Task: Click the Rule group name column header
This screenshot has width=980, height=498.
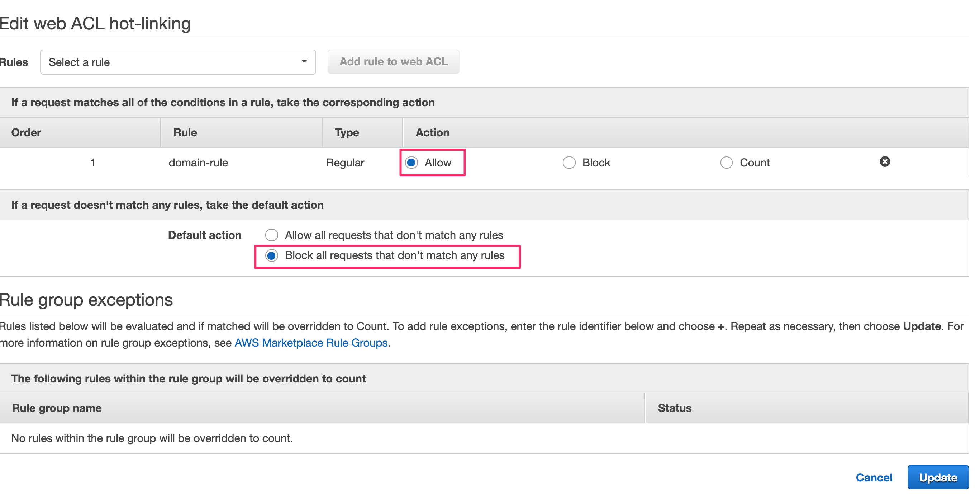Action: click(x=57, y=408)
